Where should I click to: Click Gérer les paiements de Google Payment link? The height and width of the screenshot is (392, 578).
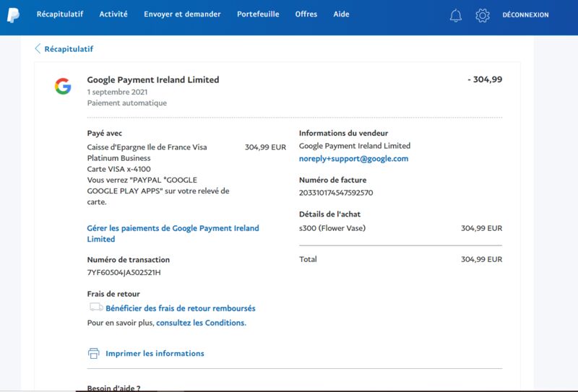pyautogui.click(x=173, y=233)
